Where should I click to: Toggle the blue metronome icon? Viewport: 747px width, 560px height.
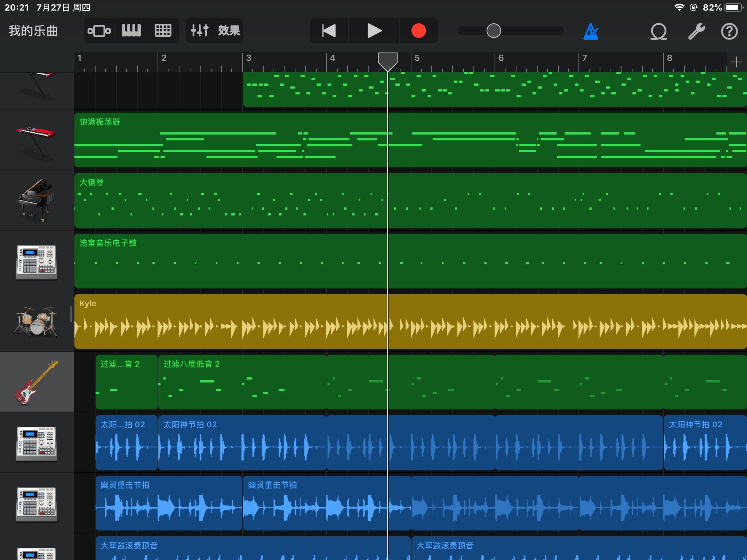click(x=591, y=31)
